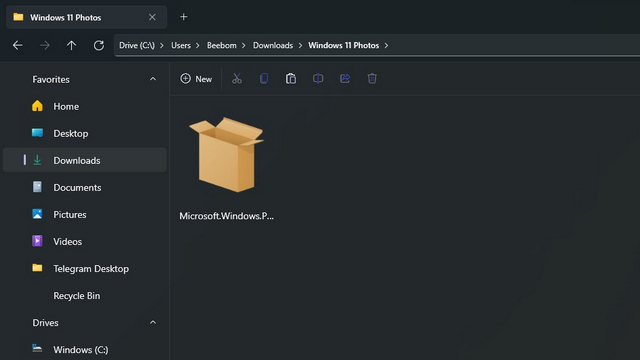Click Beebom in the breadcrumb path
The height and width of the screenshot is (360, 640).
point(222,45)
